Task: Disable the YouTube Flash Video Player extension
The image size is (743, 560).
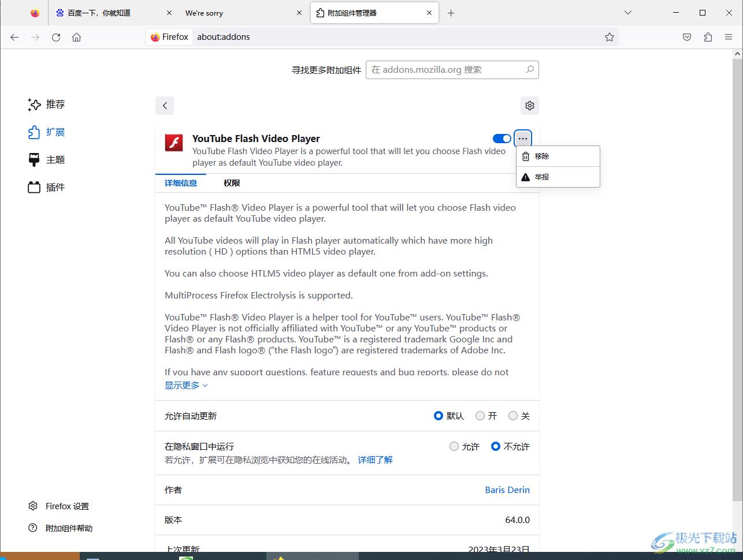Action: click(x=501, y=139)
